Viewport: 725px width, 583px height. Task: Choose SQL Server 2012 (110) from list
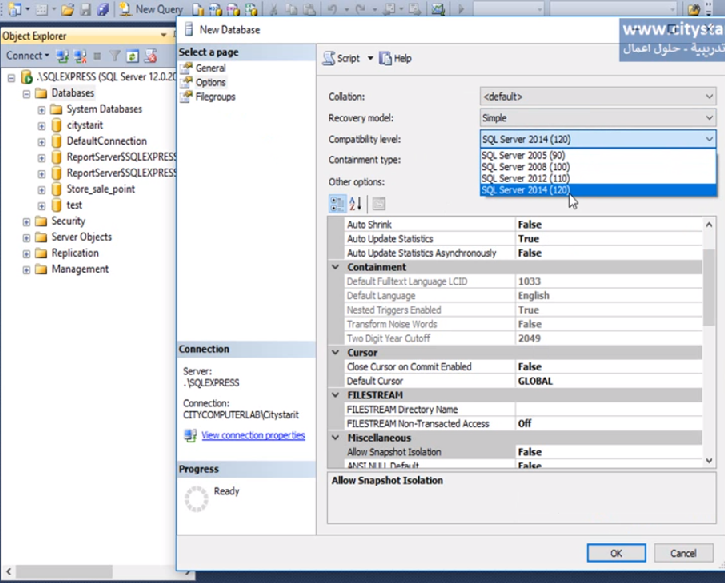coord(598,178)
